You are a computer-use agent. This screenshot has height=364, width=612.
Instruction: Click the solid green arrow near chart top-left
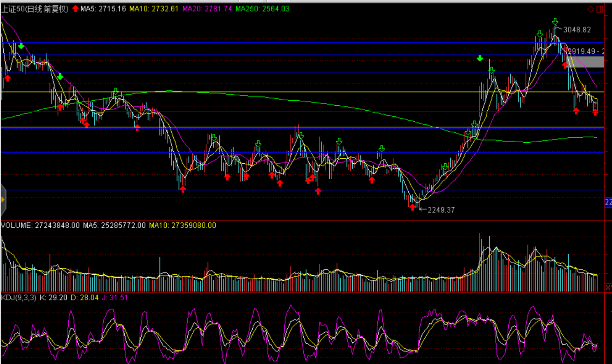pyautogui.click(x=21, y=46)
